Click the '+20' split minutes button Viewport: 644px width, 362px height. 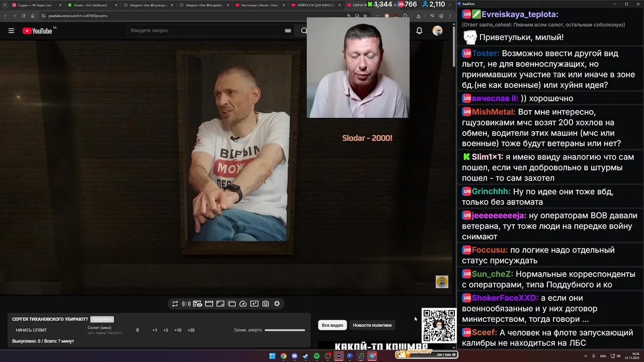click(x=191, y=330)
